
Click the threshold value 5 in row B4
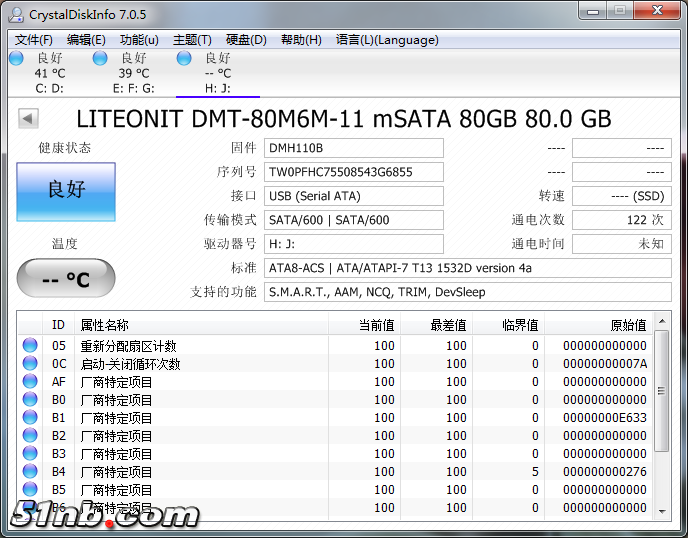click(x=535, y=472)
